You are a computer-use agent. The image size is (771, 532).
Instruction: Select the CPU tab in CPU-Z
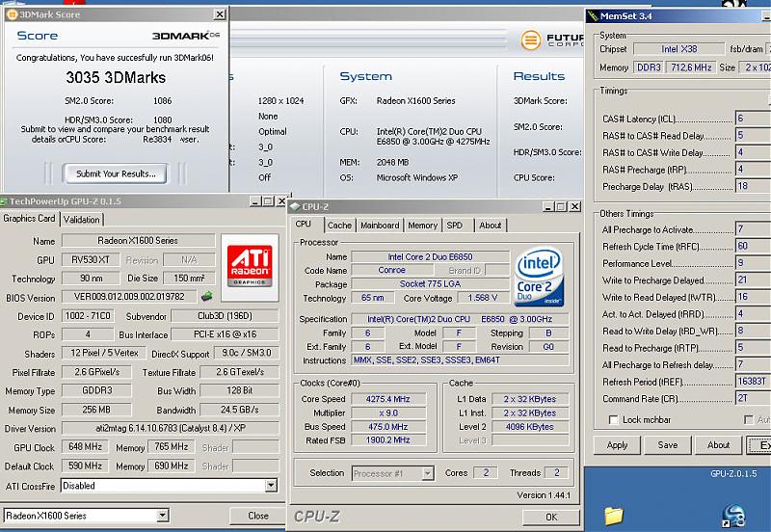pyautogui.click(x=304, y=224)
